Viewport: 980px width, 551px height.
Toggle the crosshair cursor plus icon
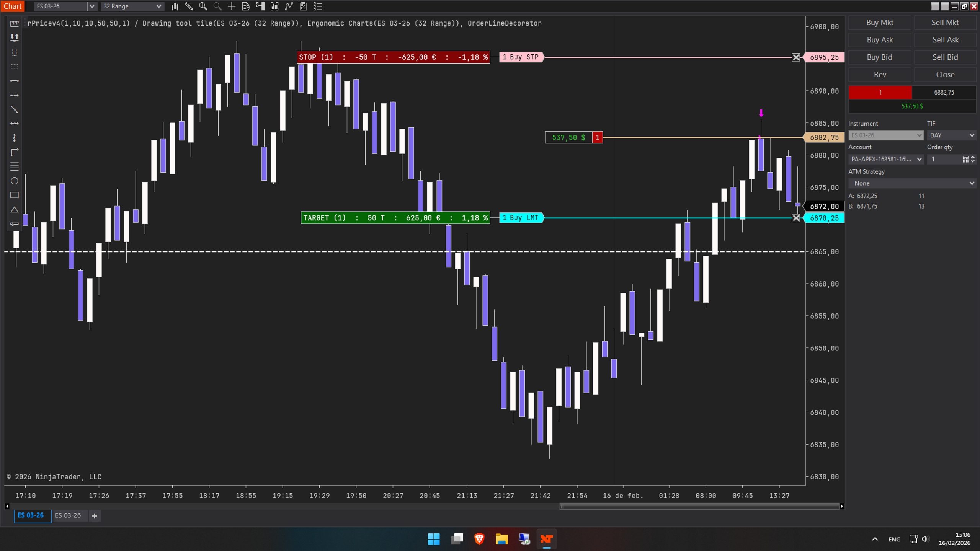232,6
